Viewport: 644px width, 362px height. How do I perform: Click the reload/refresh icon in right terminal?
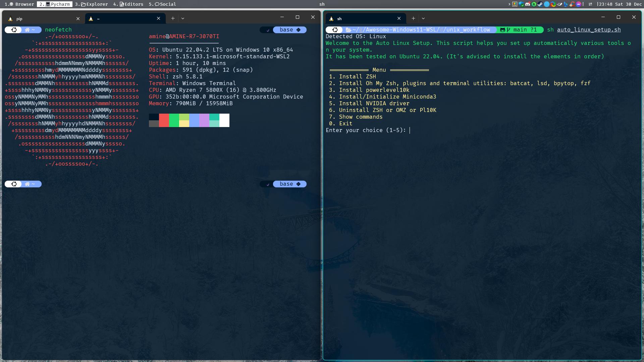[x=335, y=29]
